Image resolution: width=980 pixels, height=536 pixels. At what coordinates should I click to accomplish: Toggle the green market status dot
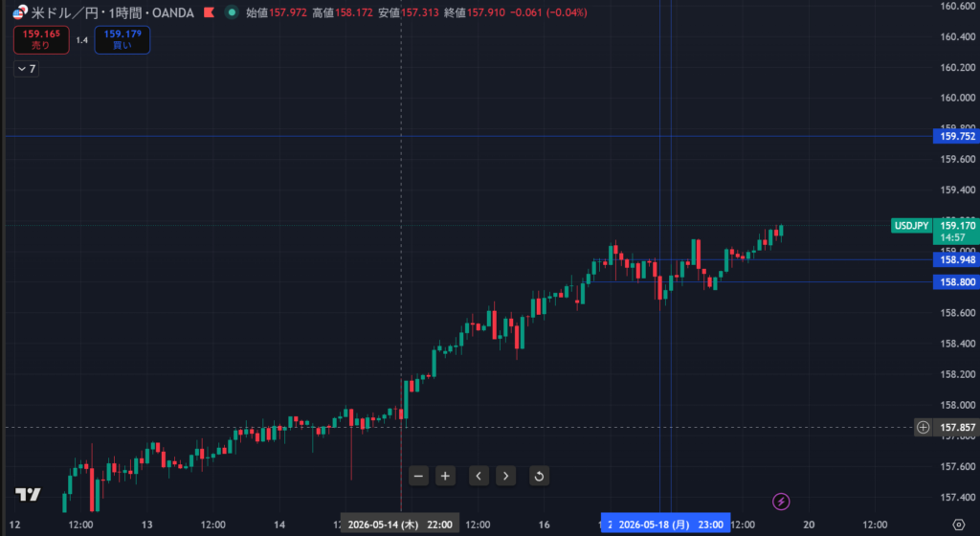(232, 12)
